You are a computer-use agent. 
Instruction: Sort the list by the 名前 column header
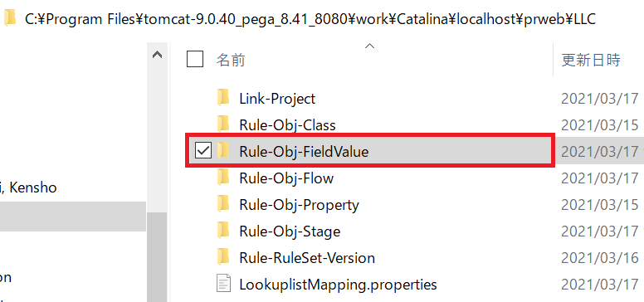[x=231, y=61]
